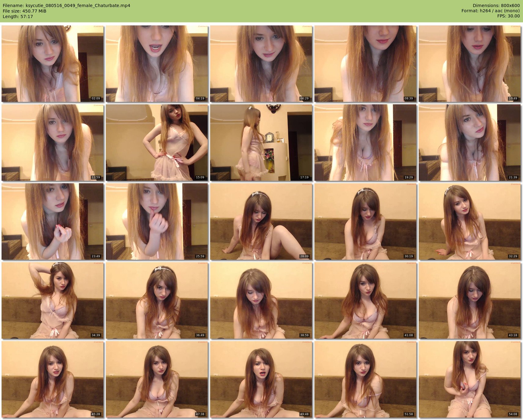Screen dimensions: 523x420
Task: Click the thumbnail timestamped 45:28
Action: (x=52, y=379)
